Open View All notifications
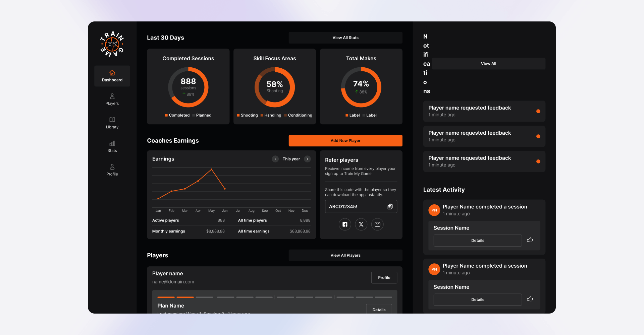This screenshot has height=335, width=644. 488,63
